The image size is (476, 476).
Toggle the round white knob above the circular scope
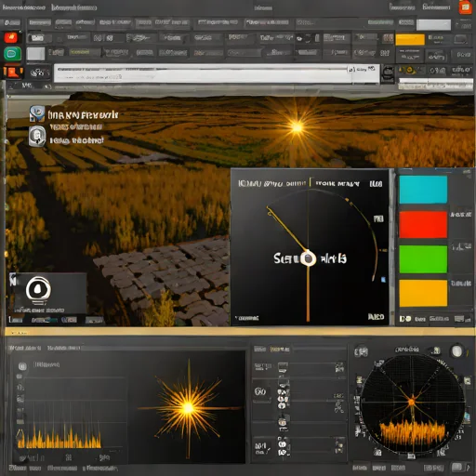[x=456, y=351]
